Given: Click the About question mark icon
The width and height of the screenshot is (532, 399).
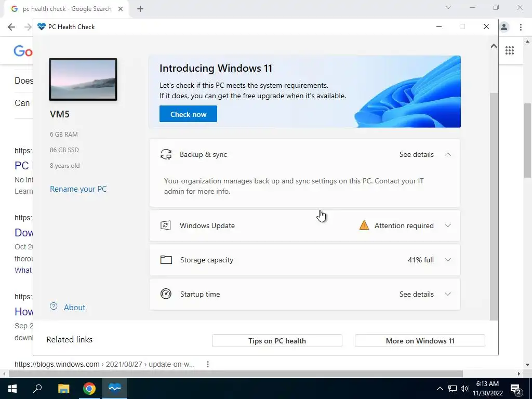Looking at the screenshot, I should point(54,307).
